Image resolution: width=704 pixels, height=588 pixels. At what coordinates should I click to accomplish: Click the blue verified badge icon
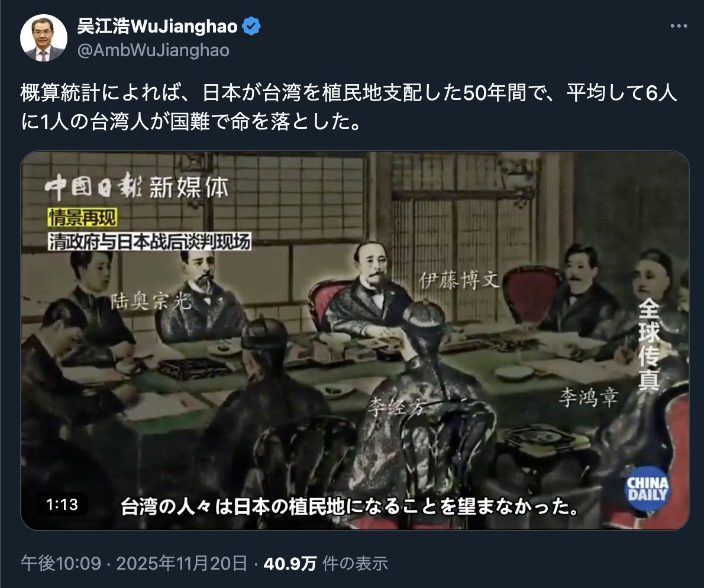[251, 26]
